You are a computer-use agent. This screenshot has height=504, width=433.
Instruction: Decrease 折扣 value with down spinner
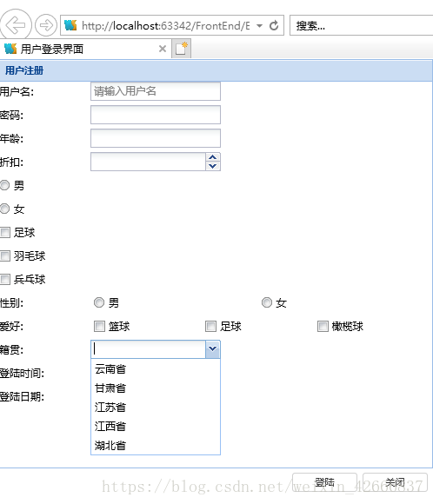click(213, 166)
